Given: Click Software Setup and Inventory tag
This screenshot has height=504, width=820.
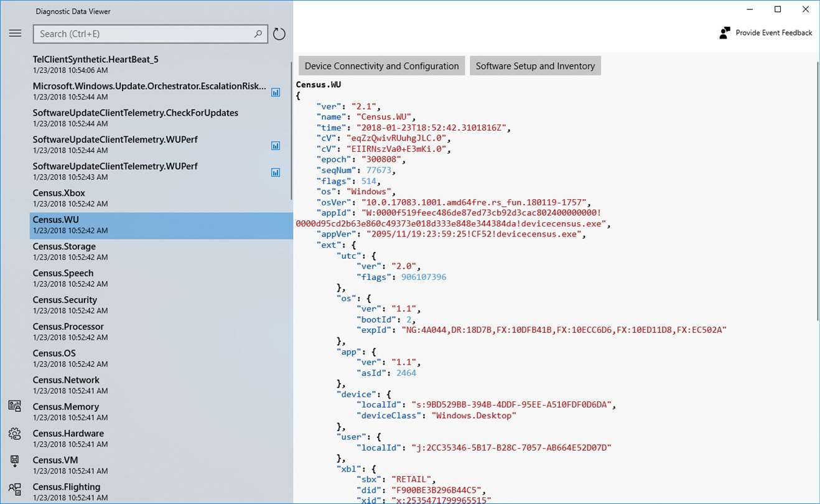Looking at the screenshot, I should click(535, 66).
